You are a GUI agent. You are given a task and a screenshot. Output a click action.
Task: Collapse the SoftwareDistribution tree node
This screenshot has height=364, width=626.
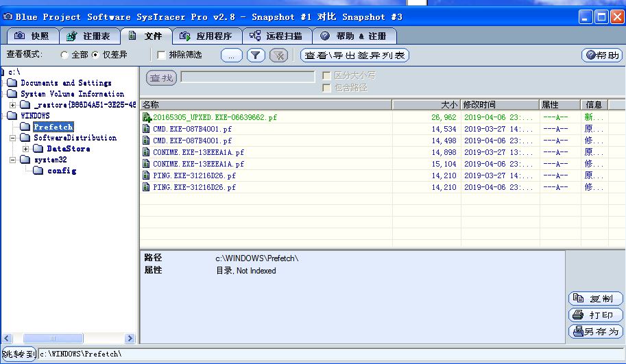coord(13,138)
